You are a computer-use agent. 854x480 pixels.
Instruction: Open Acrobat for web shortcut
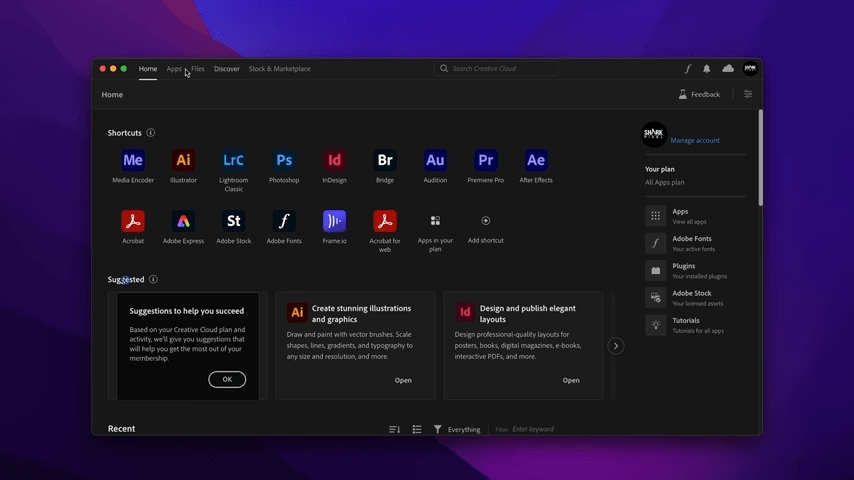tap(385, 221)
